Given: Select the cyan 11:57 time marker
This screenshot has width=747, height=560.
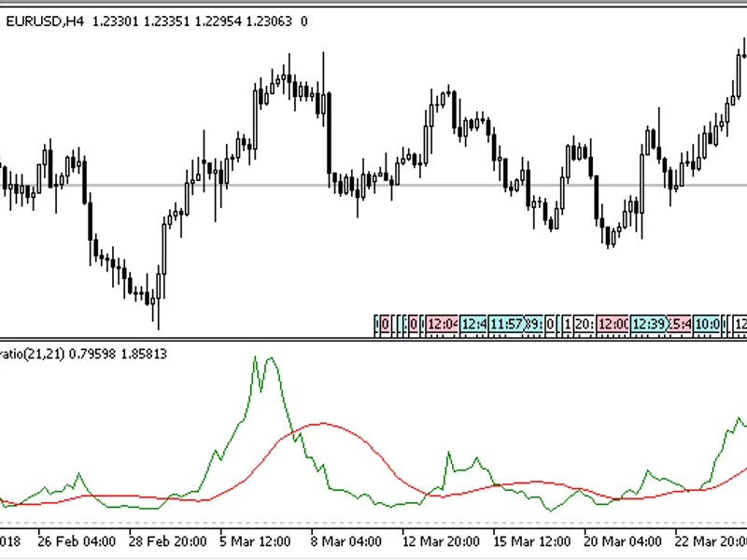Looking at the screenshot, I should tap(506, 324).
